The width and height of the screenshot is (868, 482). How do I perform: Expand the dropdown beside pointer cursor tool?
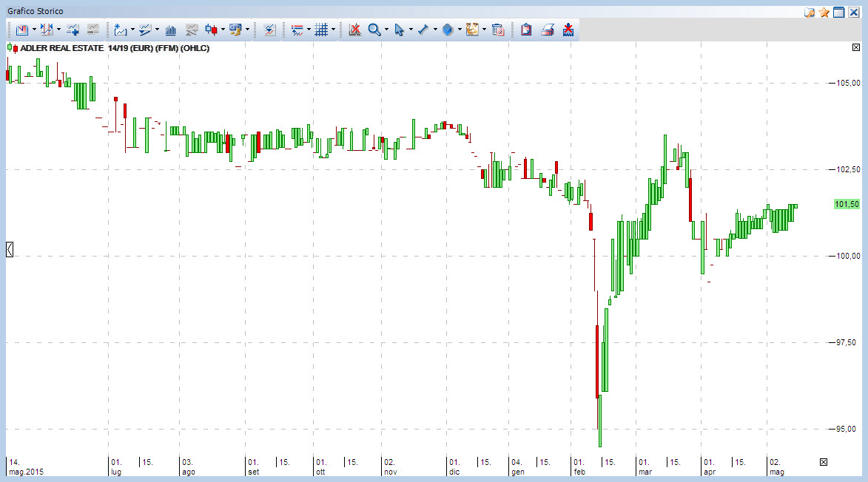[x=411, y=30]
